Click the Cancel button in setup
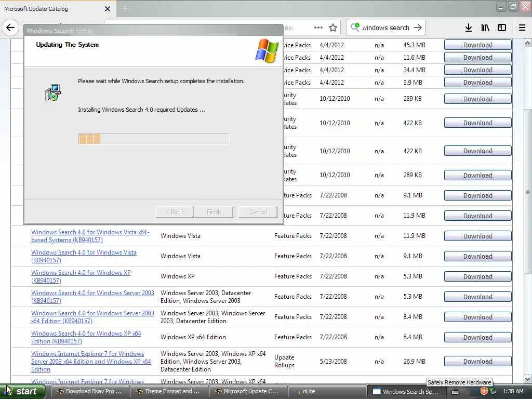The width and height of the screenshot is (532, 399). [x=258, y=212]
